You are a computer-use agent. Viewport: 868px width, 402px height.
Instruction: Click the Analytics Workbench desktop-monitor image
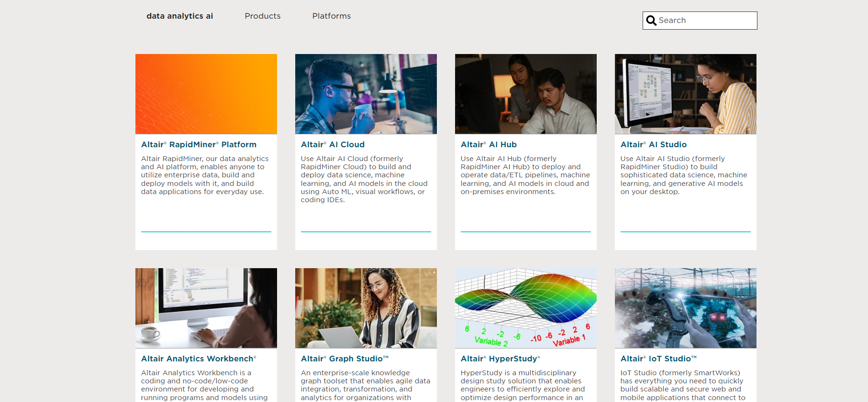206,308
